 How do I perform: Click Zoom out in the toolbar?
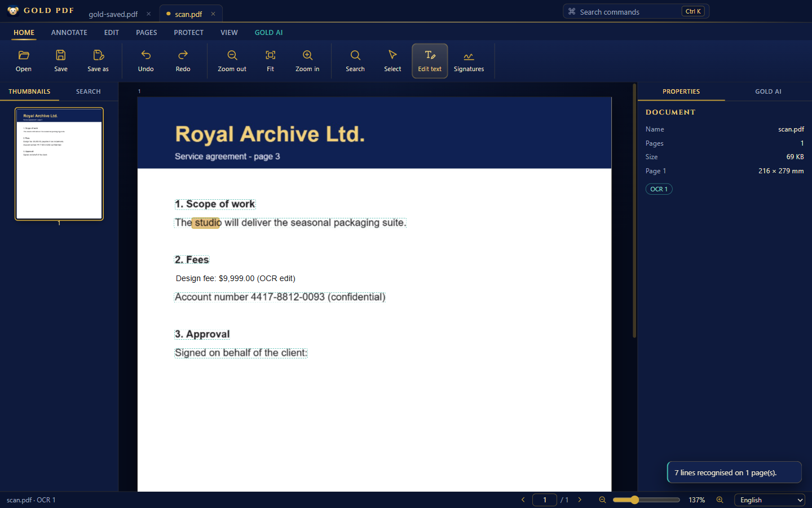click(232, 61)
